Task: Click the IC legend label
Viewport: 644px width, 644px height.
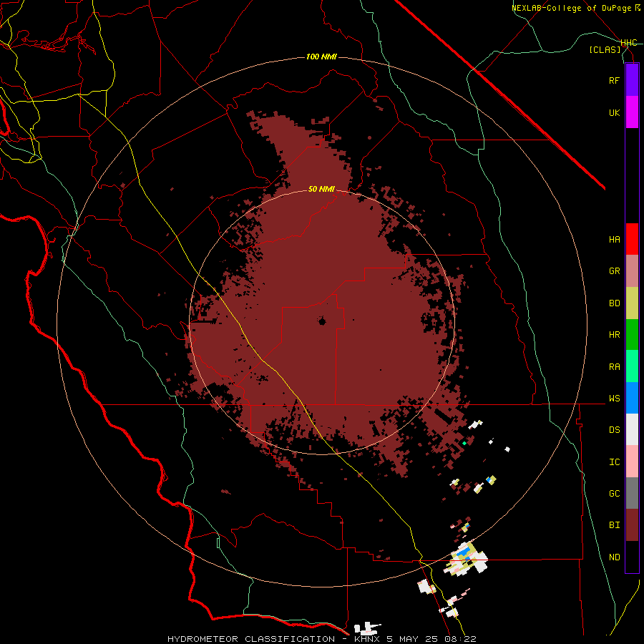Action: (614, 462)
